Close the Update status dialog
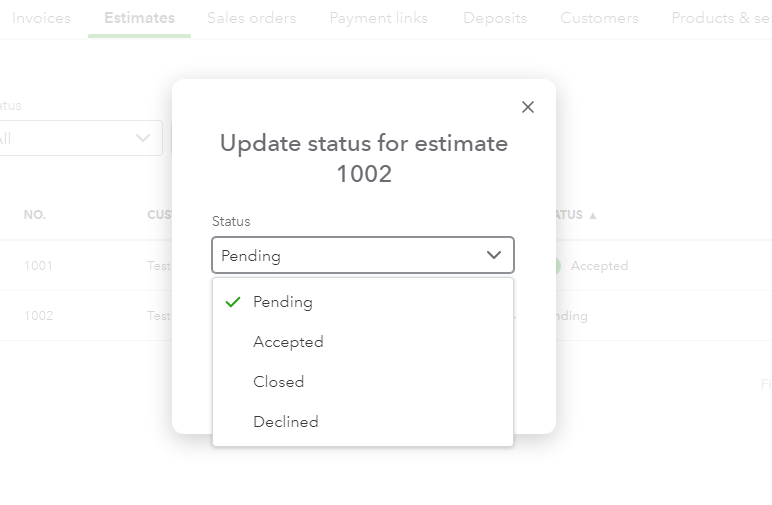The height and width of the screenshot is (505, 772). point(528,107)
